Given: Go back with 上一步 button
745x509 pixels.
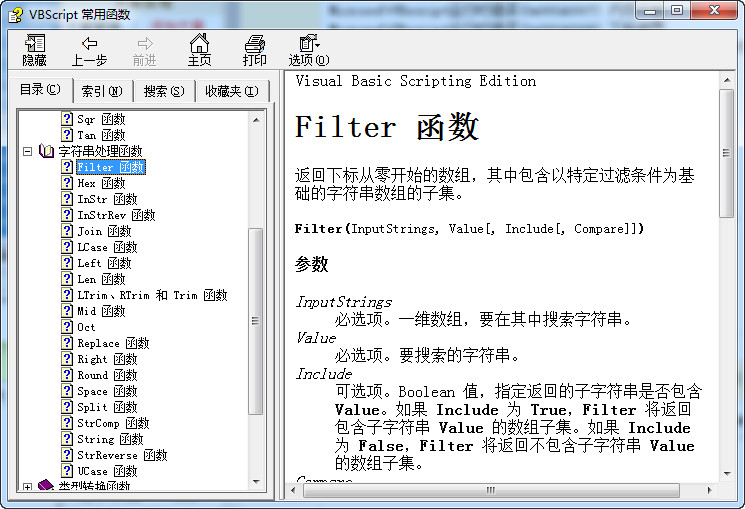Looking at the screenshot, I should [x=89, y=50].
